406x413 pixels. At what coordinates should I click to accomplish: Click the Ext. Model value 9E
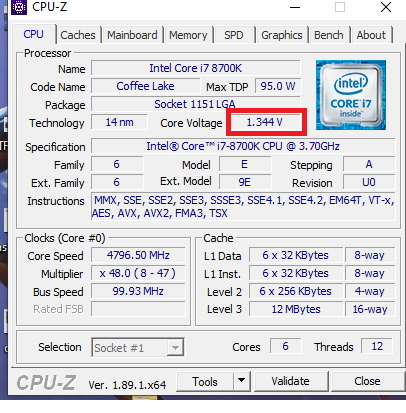tap(245, 182)
